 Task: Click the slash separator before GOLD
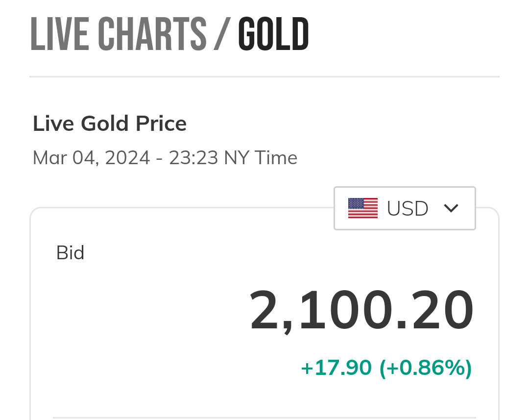pos(222,34)
